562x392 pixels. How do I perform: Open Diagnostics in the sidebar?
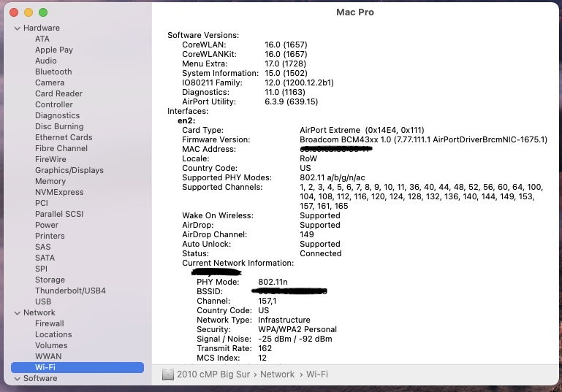pyautogui.click(x=57, y=115)
